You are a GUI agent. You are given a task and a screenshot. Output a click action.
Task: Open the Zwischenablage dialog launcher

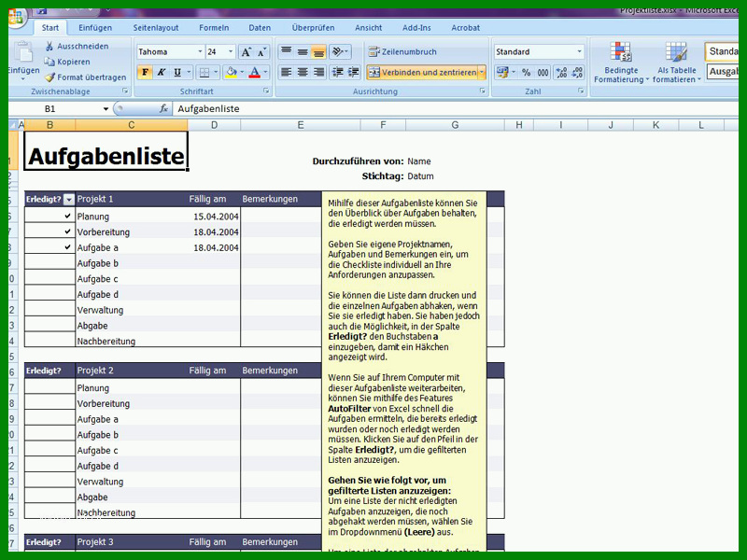125,91
